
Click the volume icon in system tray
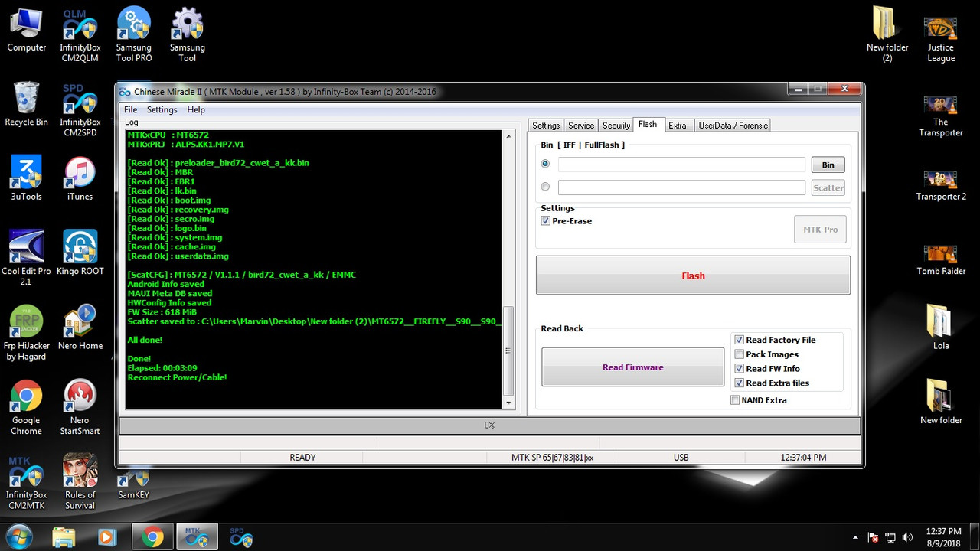pyautogui.click(x=908, y=537)
